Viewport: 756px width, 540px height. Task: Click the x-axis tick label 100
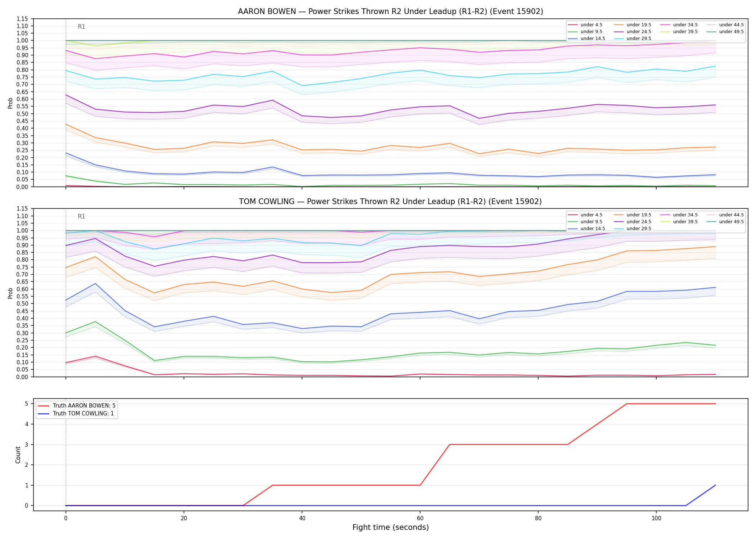tap(656, 519)
